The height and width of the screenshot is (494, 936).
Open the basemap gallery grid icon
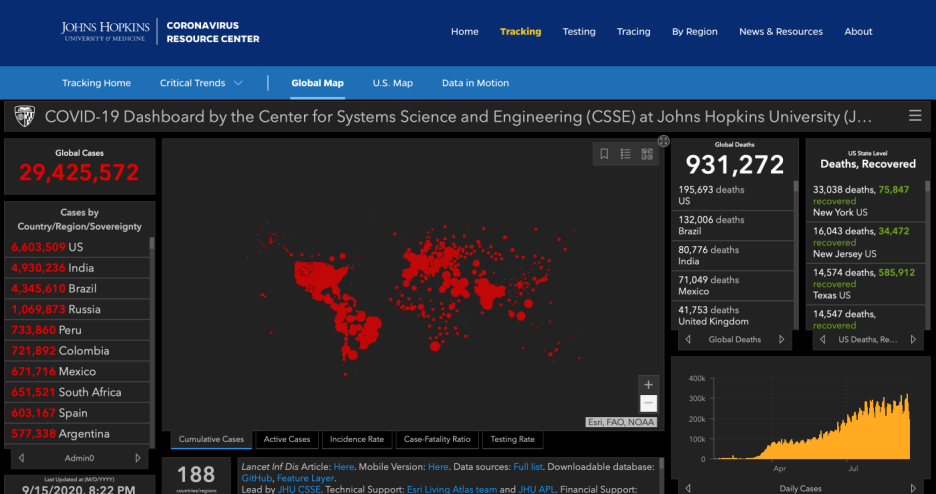pos(647,155)
